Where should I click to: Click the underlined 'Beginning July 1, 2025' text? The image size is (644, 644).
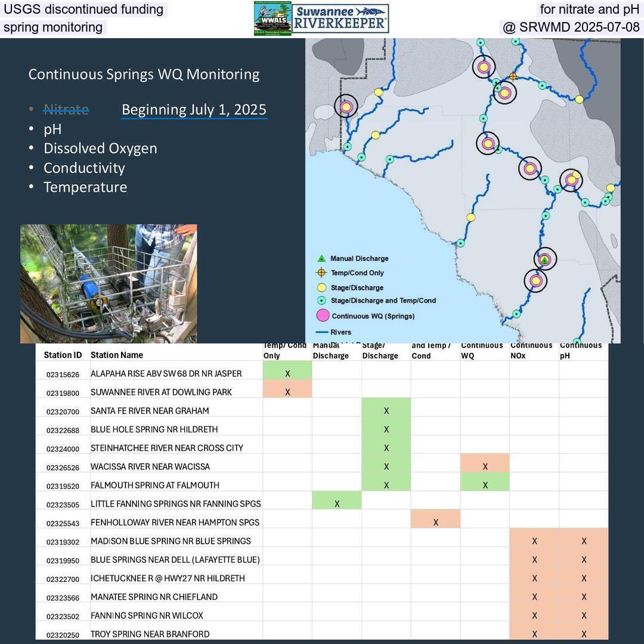pyautogui.click(x=194, y=110)
